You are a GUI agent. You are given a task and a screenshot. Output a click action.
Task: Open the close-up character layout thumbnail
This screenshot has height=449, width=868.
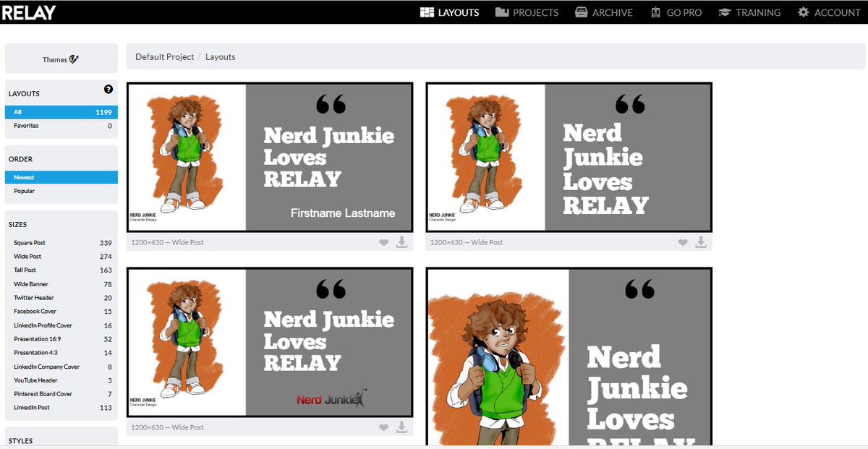tap(569, 357)
